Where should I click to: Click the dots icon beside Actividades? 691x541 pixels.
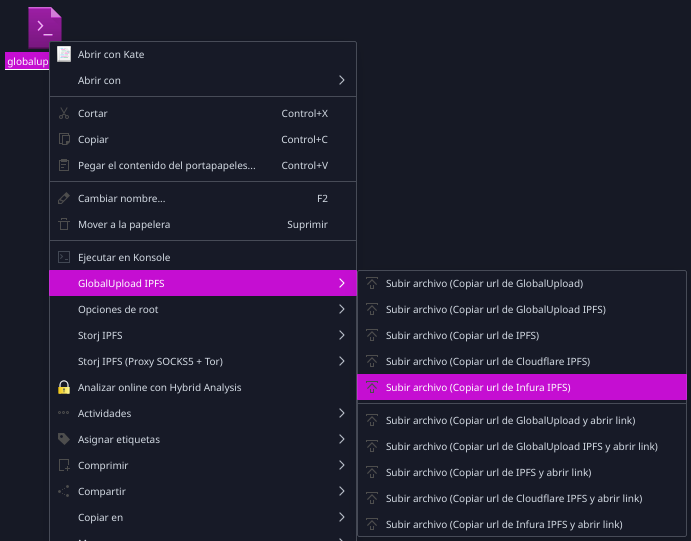point(63,413)
